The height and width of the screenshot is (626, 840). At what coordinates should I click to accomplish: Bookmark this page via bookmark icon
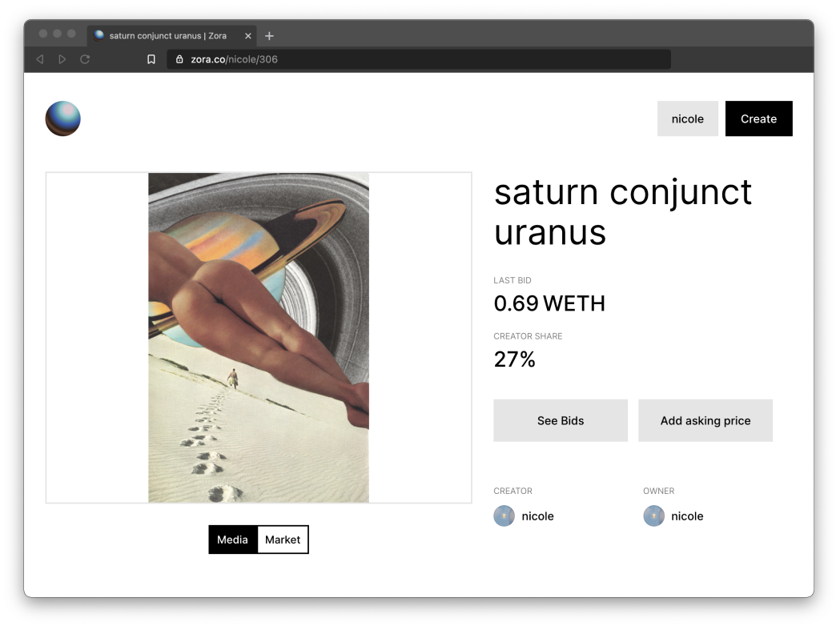tap(151, 59)
